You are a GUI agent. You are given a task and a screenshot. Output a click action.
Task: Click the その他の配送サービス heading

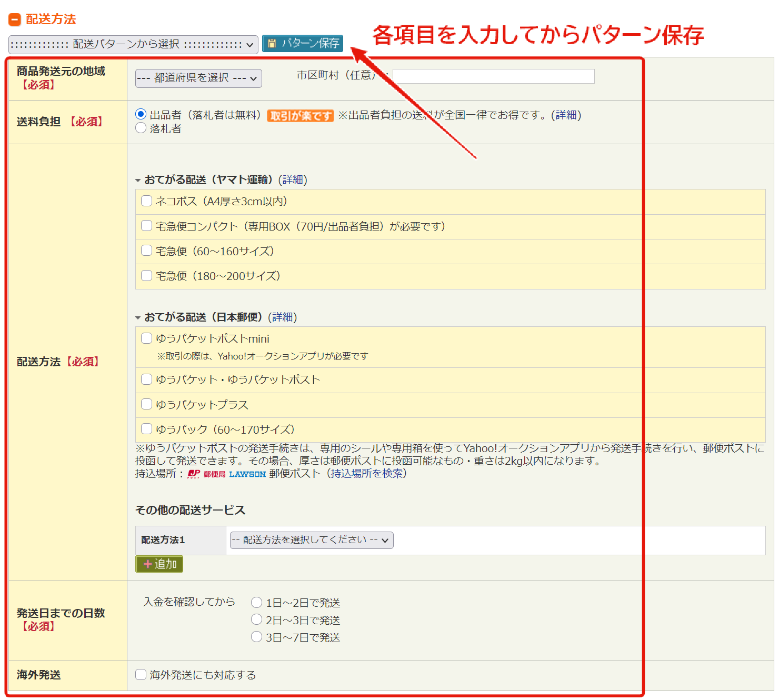tap(191, 510)
